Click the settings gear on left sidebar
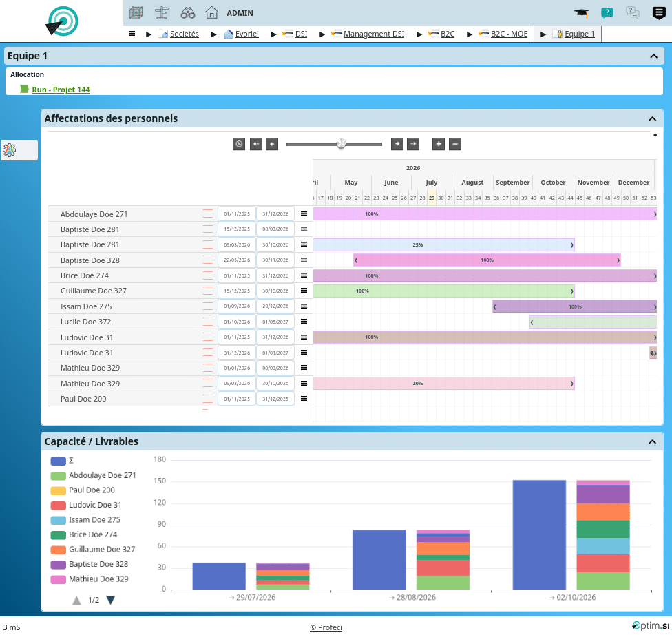 (10, 150)
